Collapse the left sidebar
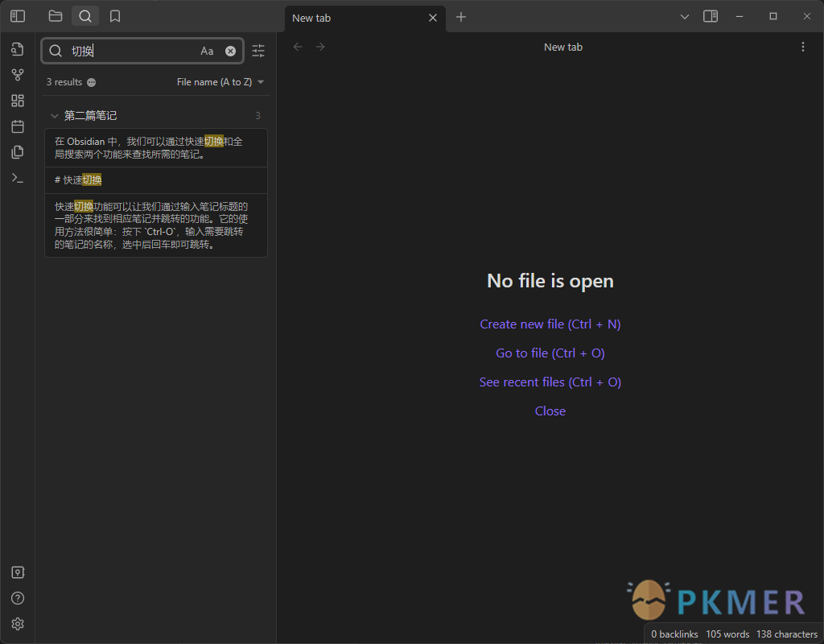Image resolution: width=824 pixels, height=644 pixels. pos(18,16)
